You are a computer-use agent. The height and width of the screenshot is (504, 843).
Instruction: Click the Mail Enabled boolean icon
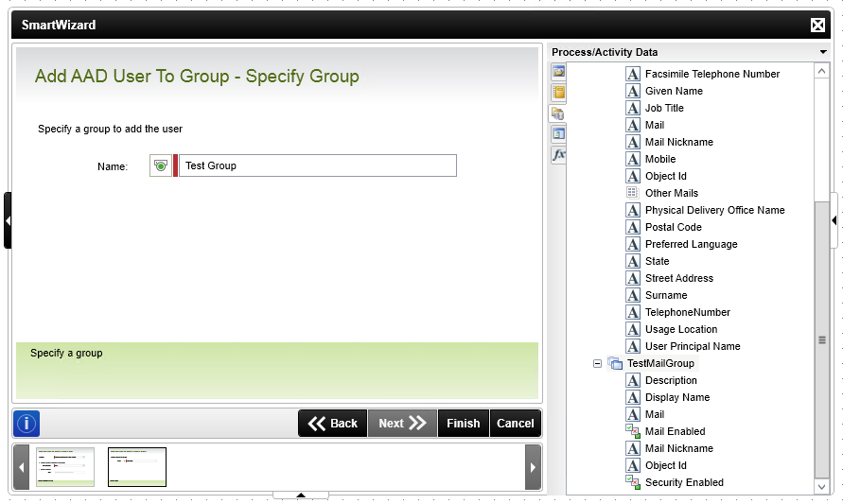pos(633,431)
